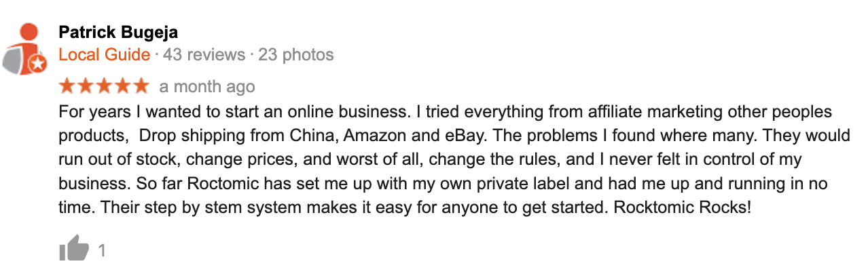Screen dimensions: 868x270
Task: View the reviewer's 43 reviews
Action: (204, 54)
